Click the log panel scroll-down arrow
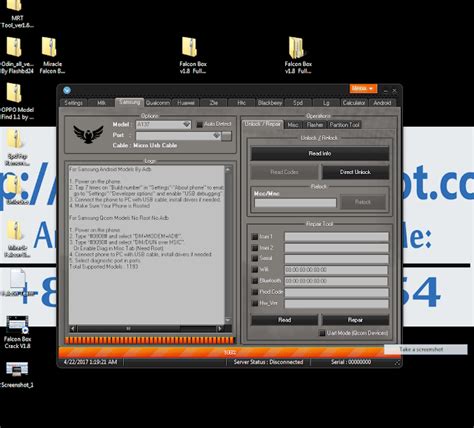The width and height of the screenshot is (474, 428). tap(228, 320)
